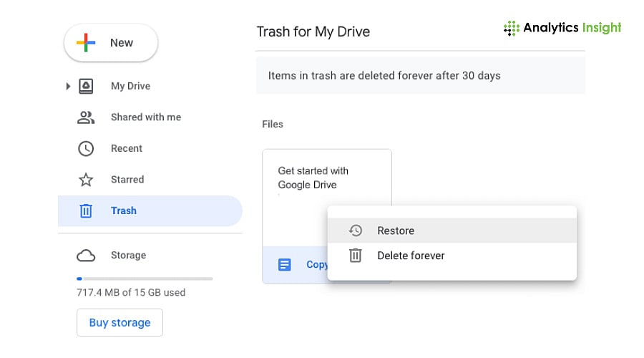Click the Shared with me people icon
This screenshot has height=358, width=644.
click(x=86, y=117)
